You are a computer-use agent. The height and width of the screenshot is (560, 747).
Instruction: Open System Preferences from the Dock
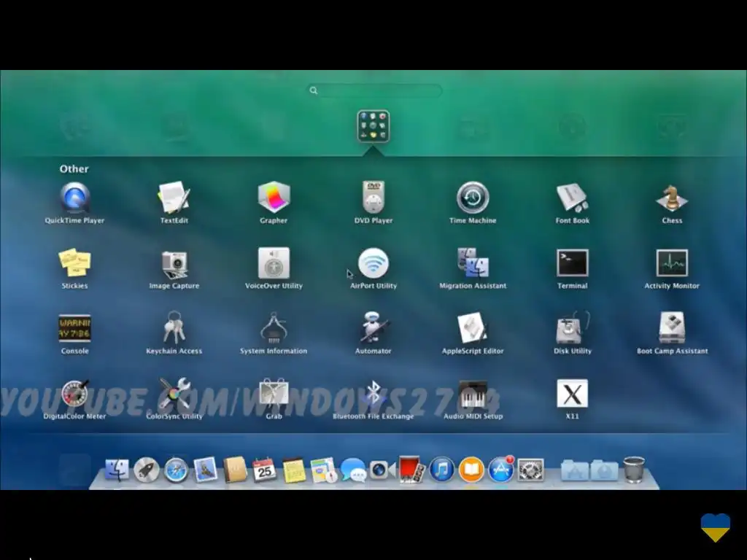coord(531,470)
